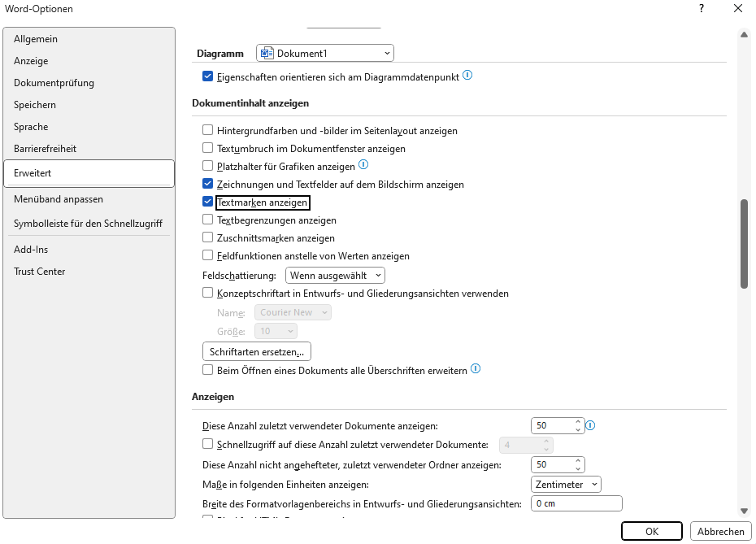
Task: Click Schriftarten ersetzen button
Action: tap(257, 351)
